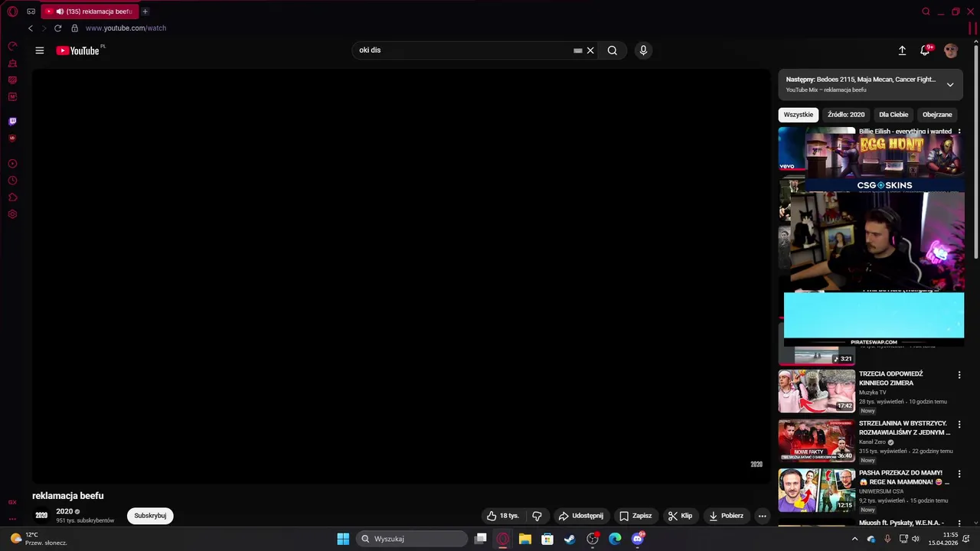Dislike the video with thumbs down
This screenshot has height=551, width=980.
point(537,516)
